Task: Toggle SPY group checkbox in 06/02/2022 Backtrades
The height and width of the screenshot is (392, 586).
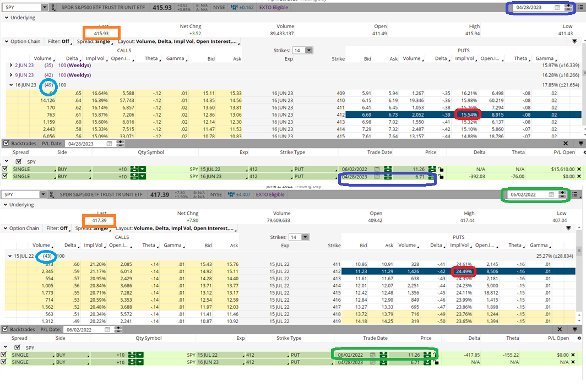Action: (17, 347)
